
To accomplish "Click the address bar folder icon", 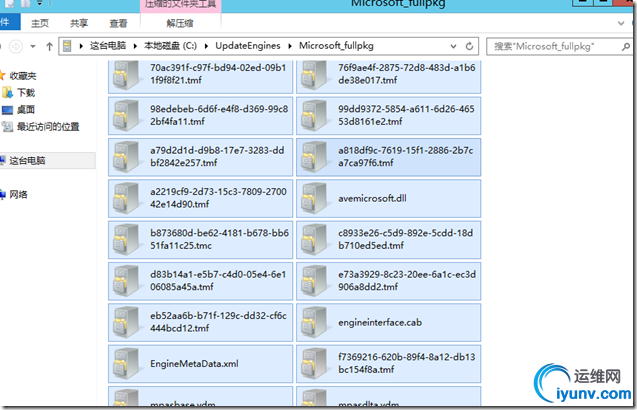I will [67, 46].
